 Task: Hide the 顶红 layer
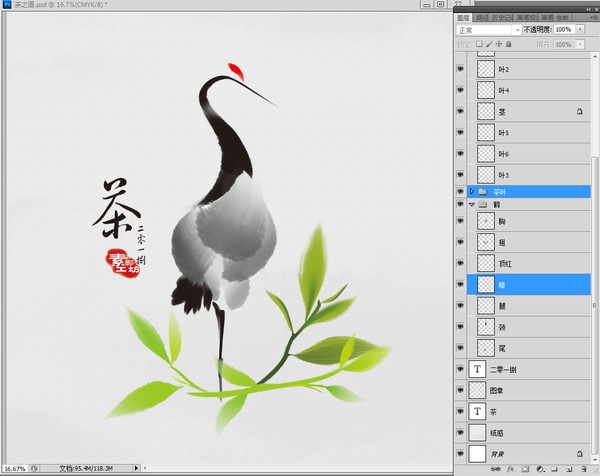[x=460, y=263]
